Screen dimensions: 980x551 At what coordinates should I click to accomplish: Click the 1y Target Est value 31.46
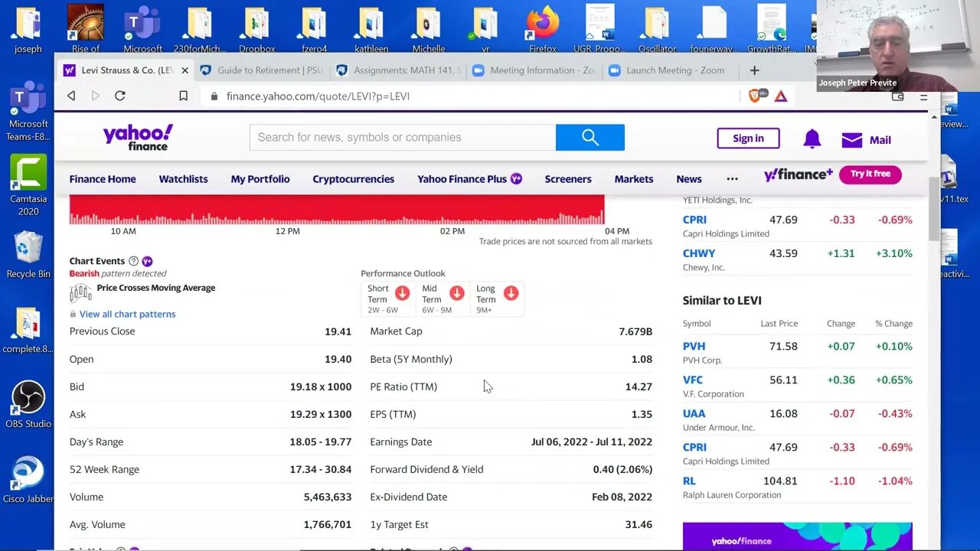(x=639, y=524)
